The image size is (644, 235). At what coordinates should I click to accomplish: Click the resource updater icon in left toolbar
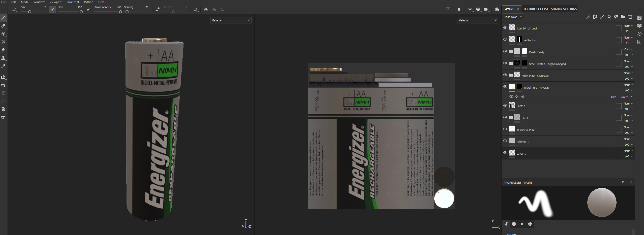[4, 109]
